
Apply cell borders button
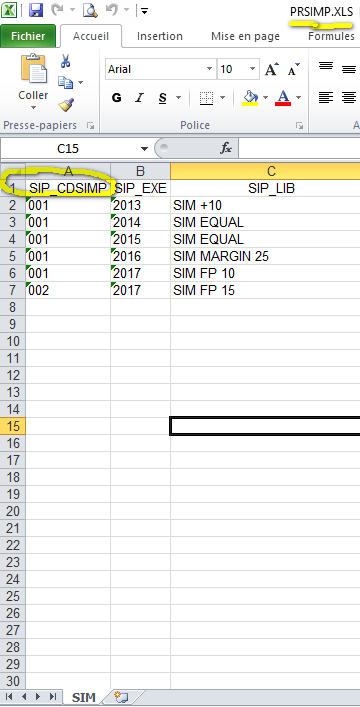206,97
